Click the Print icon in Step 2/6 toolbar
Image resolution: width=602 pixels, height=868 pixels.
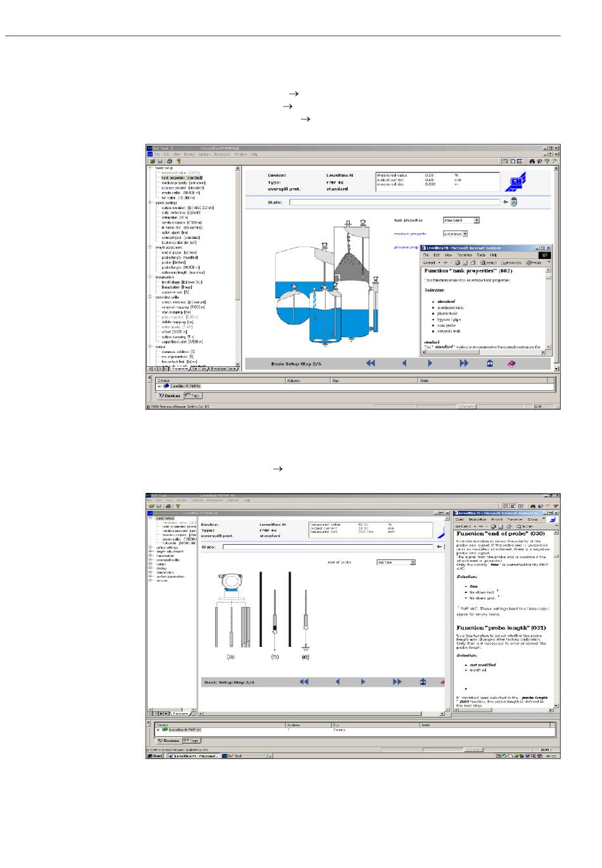tap(169, 161)
